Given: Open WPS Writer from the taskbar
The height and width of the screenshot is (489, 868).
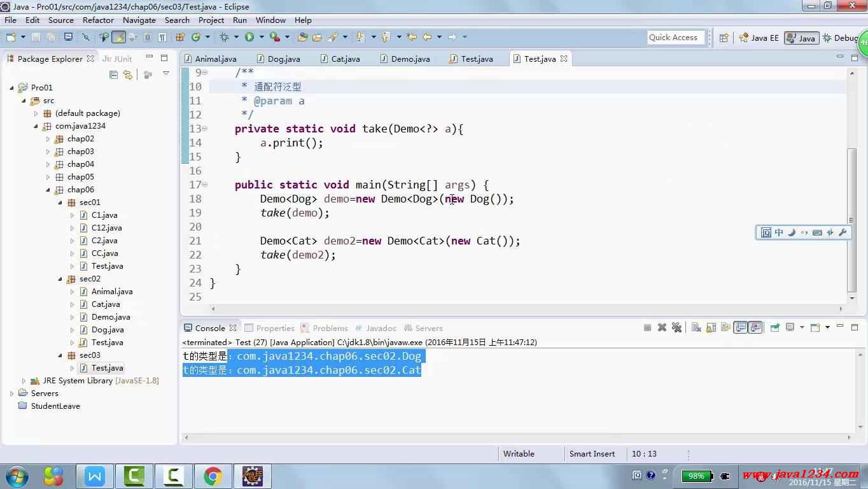Looking at the screenshot, I should tap(94, 476).
